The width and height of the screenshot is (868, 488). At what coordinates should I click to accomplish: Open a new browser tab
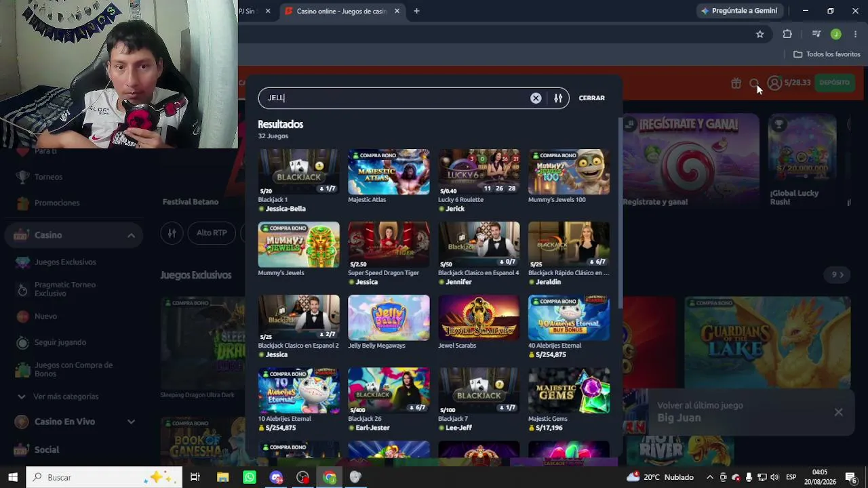(416, 11)
